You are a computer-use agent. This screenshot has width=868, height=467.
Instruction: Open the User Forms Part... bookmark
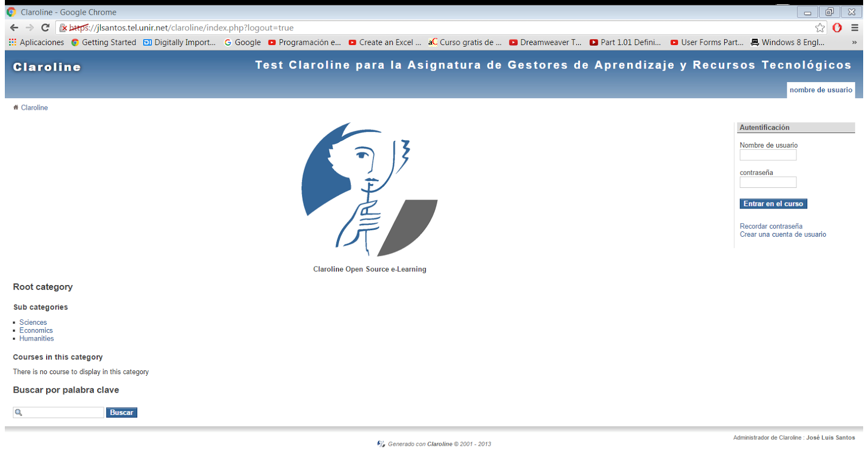[707, 42]
